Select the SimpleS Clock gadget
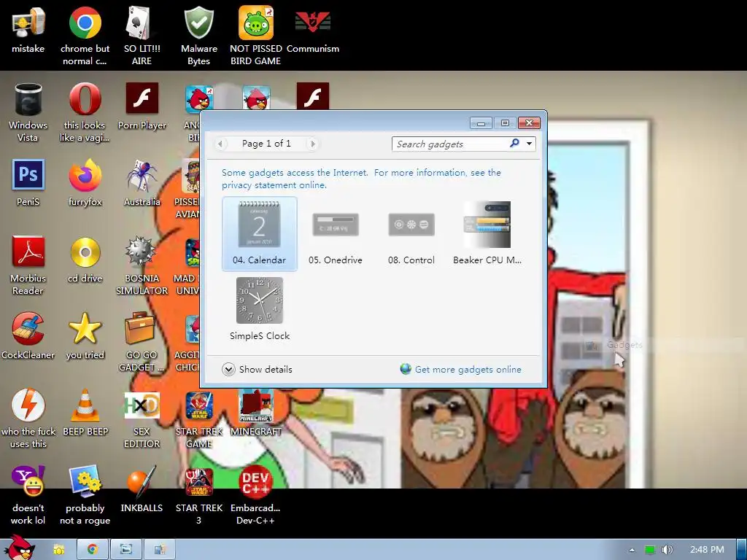747x560 pixels. click(260, 309)
